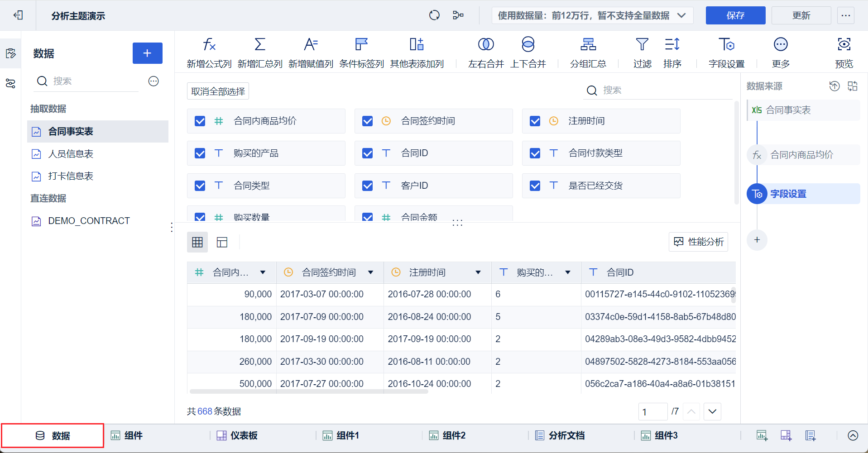Image resolution: width=868 pixels, height=453 pixels.
Task: Collapse the bottom tab bar with the up-arrow circle
Action: click(x=853, y=435)
